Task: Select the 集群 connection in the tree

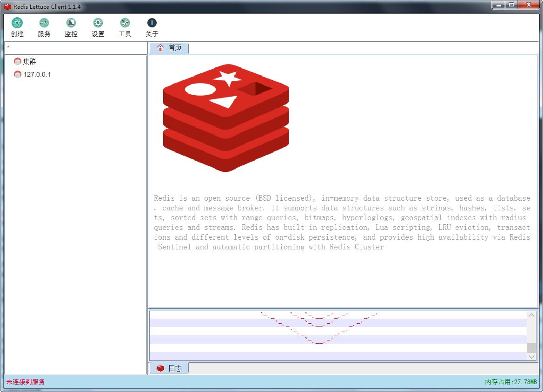Action: pos(29,62)
